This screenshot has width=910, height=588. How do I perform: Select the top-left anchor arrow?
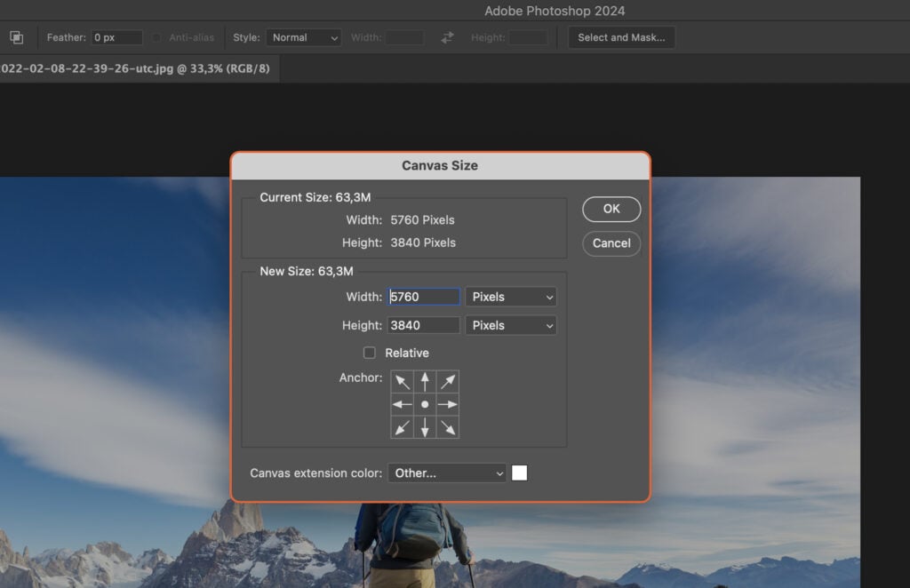(x=402, y=381)
